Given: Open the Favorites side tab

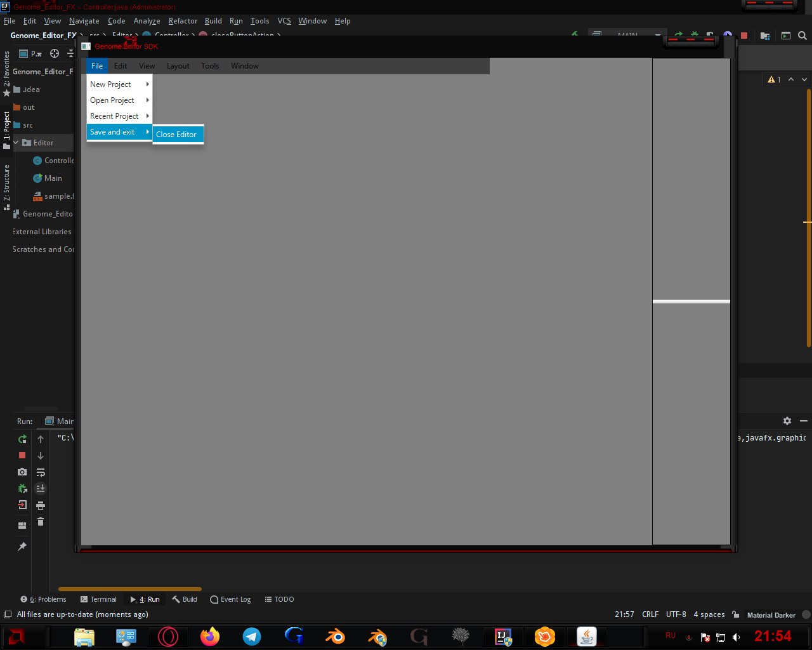Looking at the screenshot, I should tap(6, 73).
